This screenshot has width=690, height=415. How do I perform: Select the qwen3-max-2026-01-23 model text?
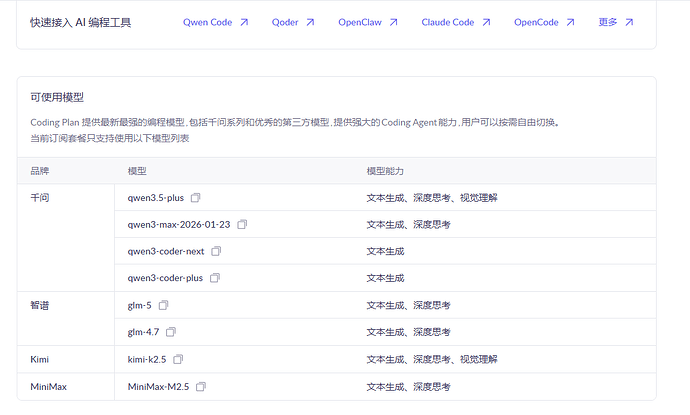[179, 224]
